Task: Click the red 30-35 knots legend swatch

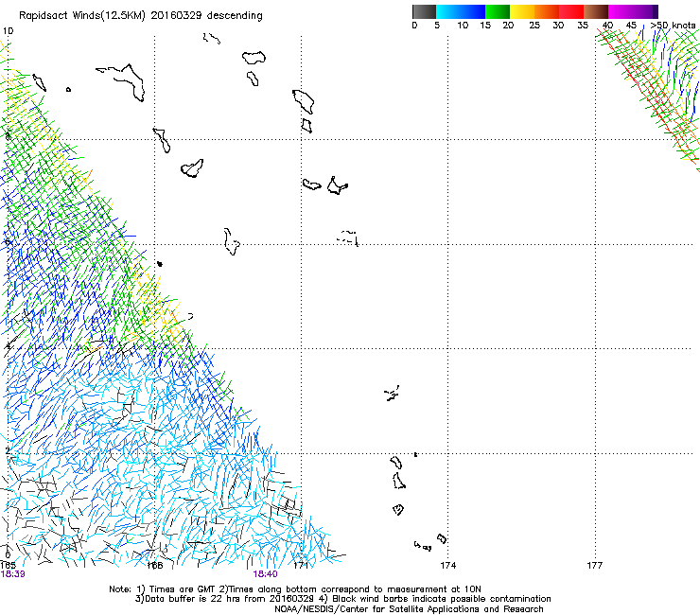Action: (571, 11)
